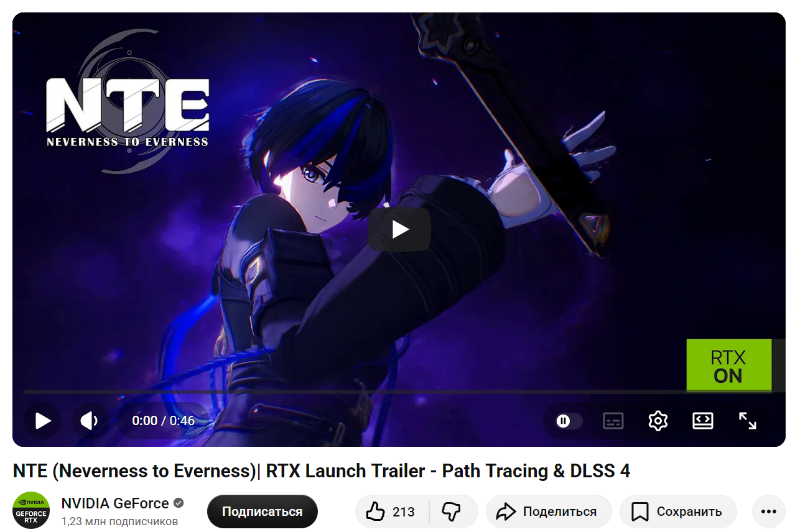This screenshot has width=790, height=532.
Task: Like the video with thumbs-up 213
Action: [391, 511]
